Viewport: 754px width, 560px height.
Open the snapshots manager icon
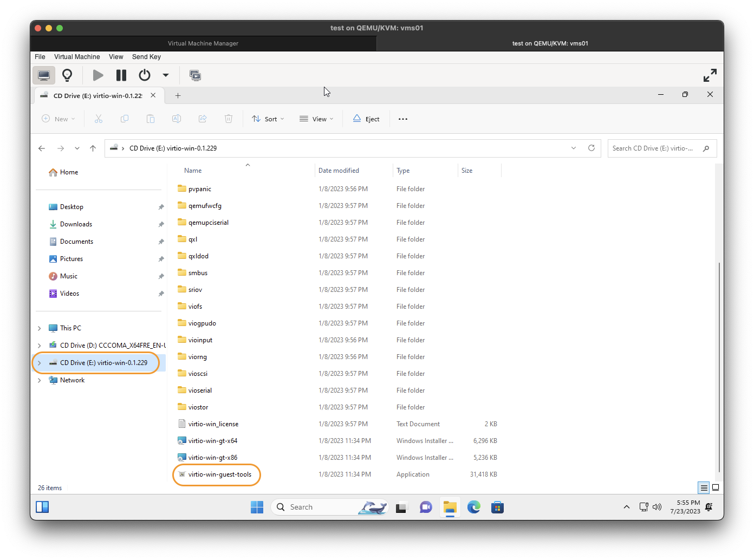point(195,75)
